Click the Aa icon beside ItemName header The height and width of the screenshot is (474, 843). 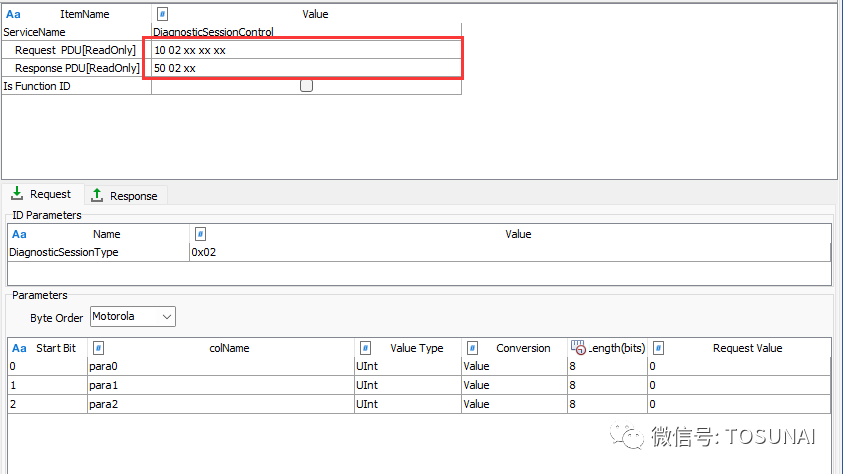(13, 14)
